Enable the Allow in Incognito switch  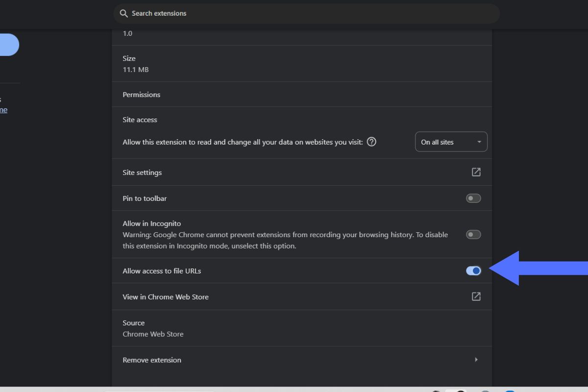coord(473,235)
